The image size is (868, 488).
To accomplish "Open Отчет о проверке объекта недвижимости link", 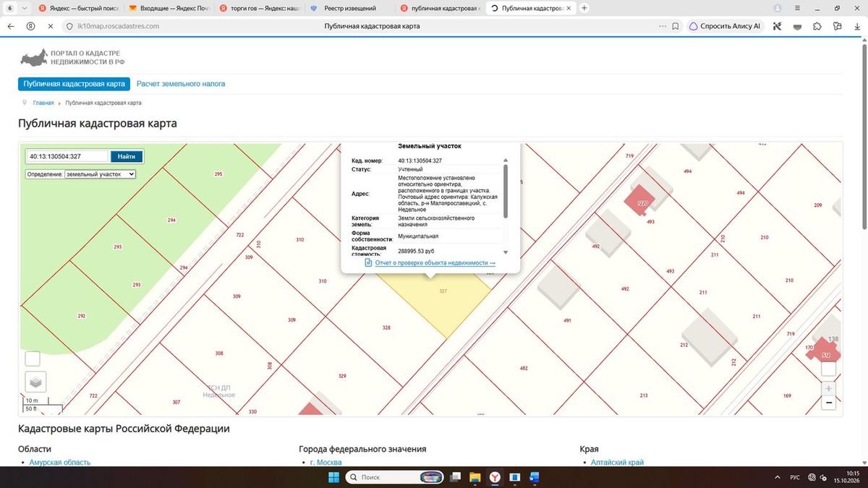I will (435, 263).
